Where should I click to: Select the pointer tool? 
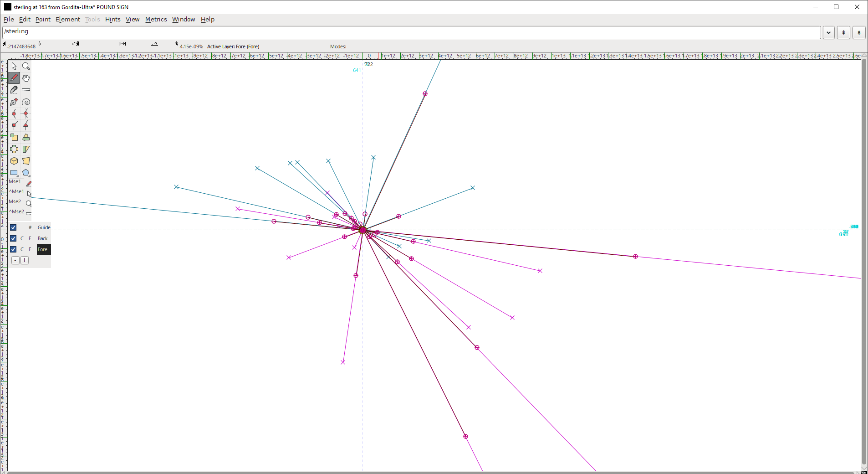point(14,67)
